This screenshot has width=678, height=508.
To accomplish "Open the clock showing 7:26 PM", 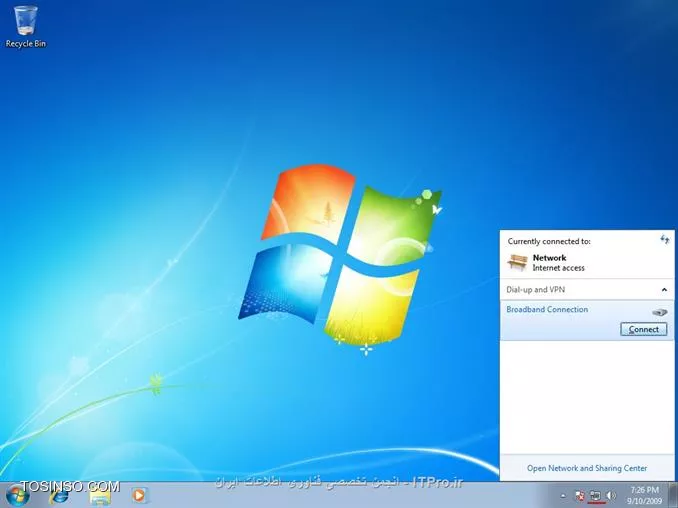I will click(644, 495).
